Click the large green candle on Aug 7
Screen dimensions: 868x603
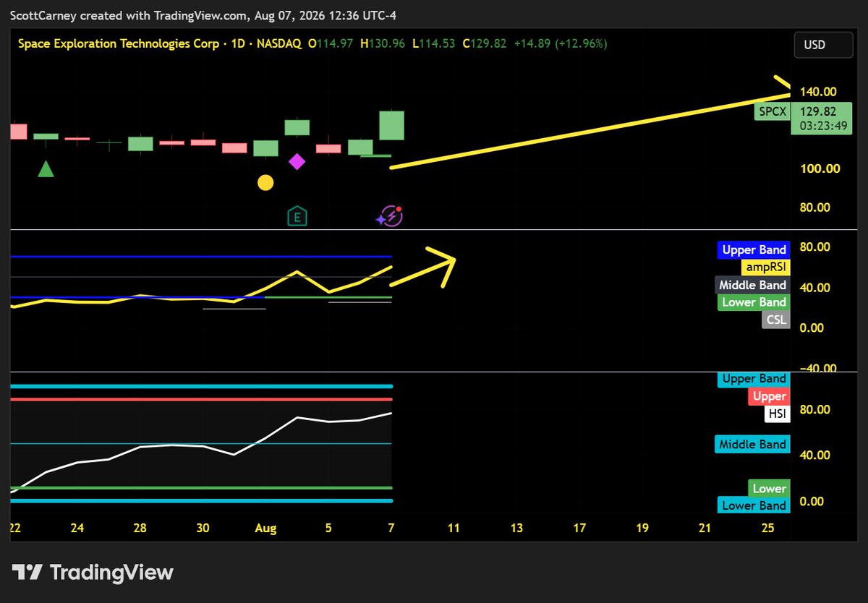391,125
